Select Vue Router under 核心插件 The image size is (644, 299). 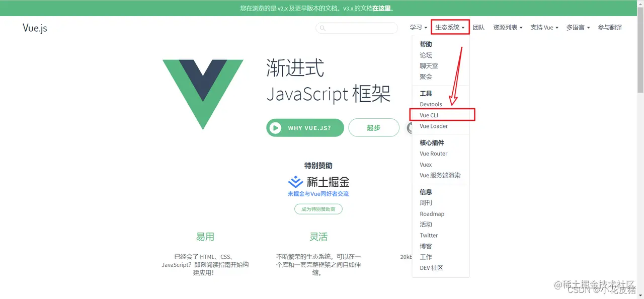433,154
